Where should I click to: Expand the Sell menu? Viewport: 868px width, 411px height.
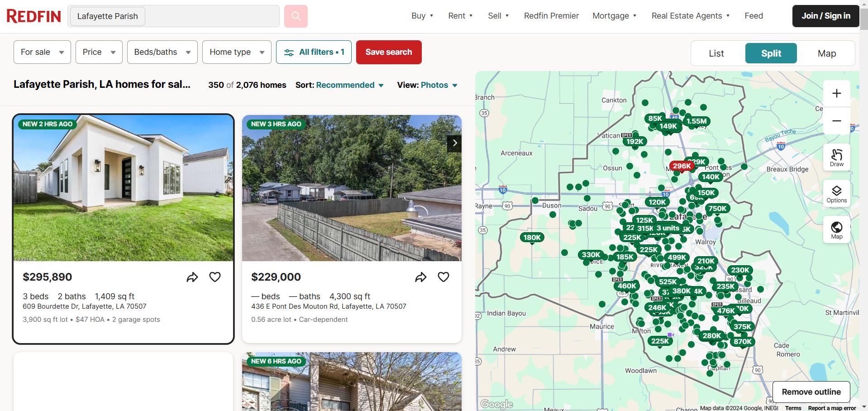click(499, 16)
